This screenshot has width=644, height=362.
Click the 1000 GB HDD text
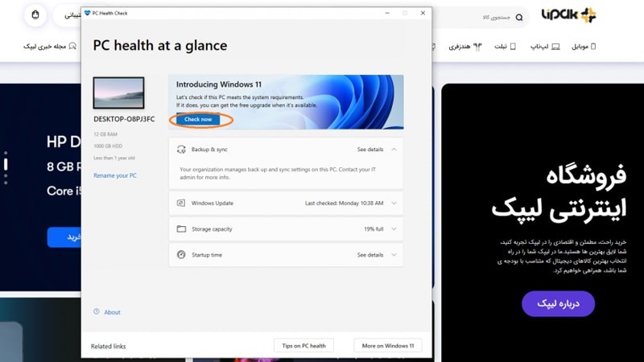tap(108, 146)
